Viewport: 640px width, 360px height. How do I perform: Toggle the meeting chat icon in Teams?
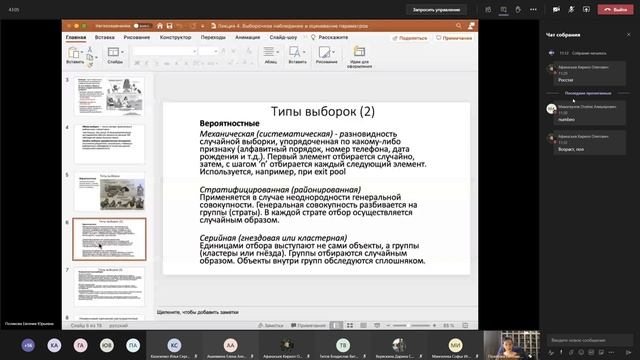[503, 9]
